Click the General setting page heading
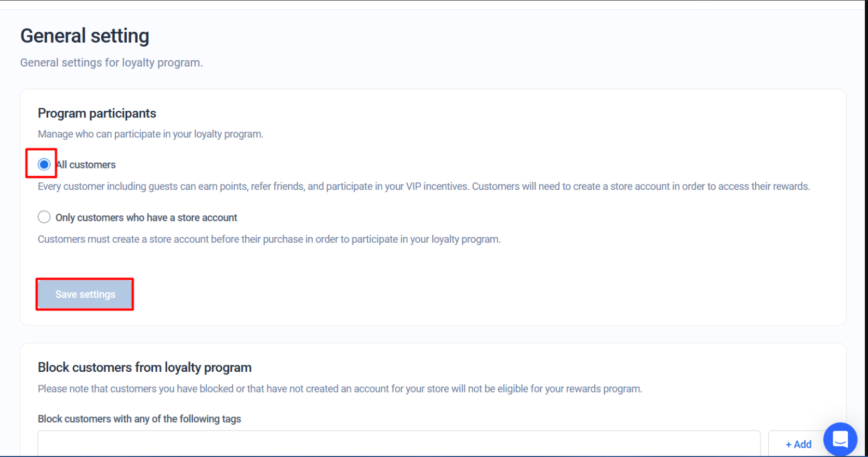Viewport: 868px width, 457px height. (85, 36)
